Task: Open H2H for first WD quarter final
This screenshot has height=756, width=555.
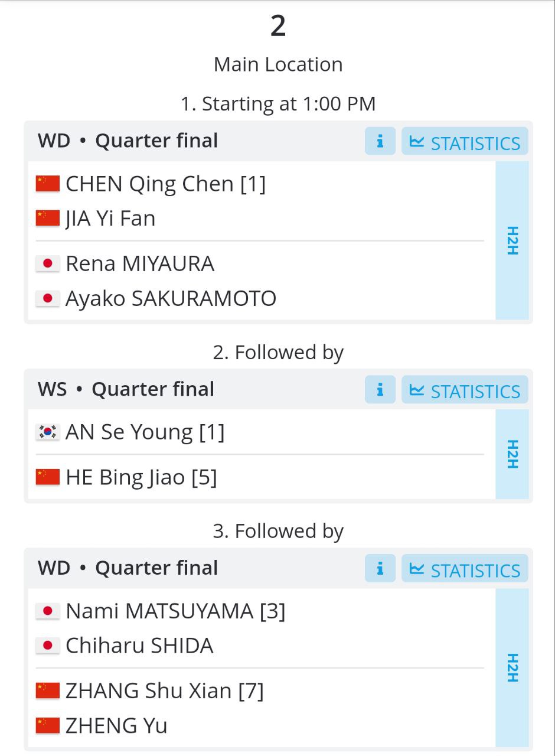Action: tap(512, 240)
